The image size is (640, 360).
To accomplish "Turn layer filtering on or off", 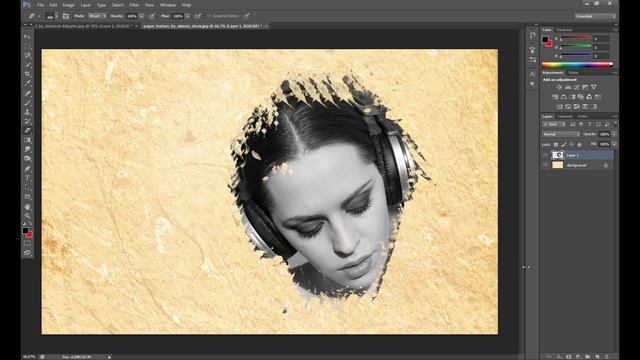I will [x=616, y=124].
